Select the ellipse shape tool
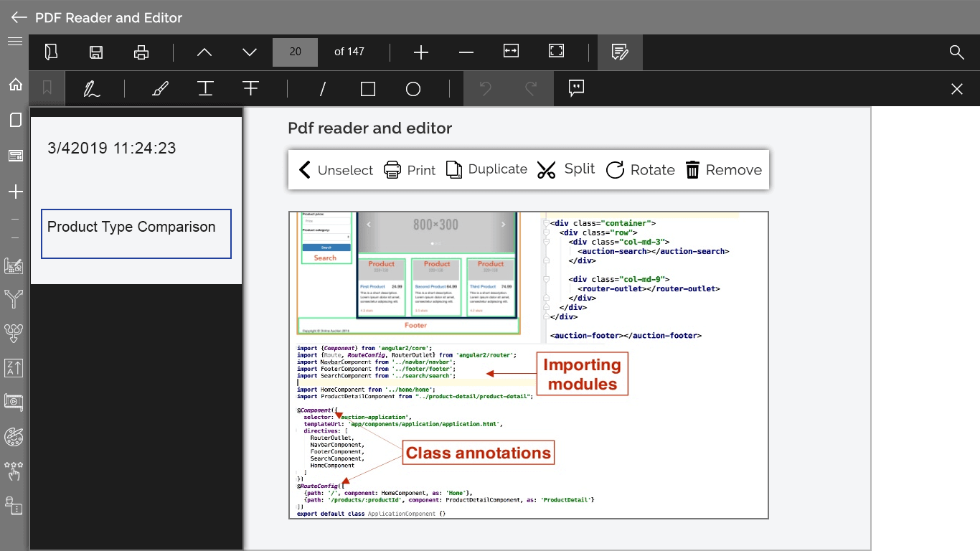The height and width of the screenshot is (551, 980). 413,89
